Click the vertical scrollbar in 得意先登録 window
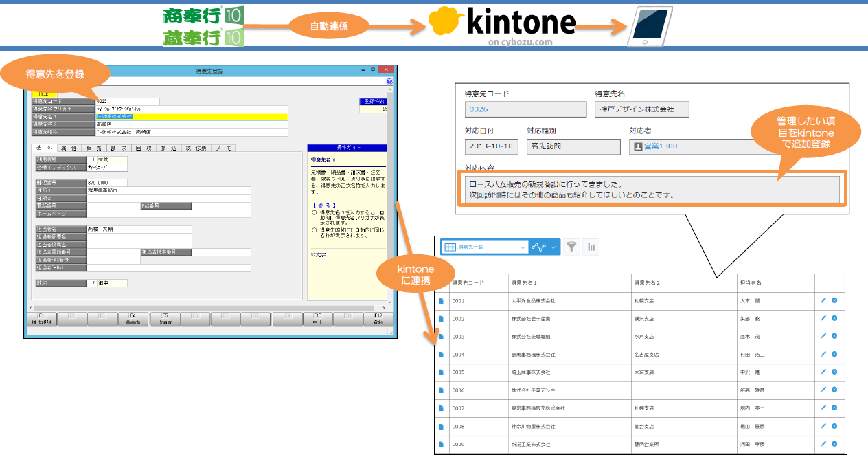The image size is (868, 457). point(390,195)
